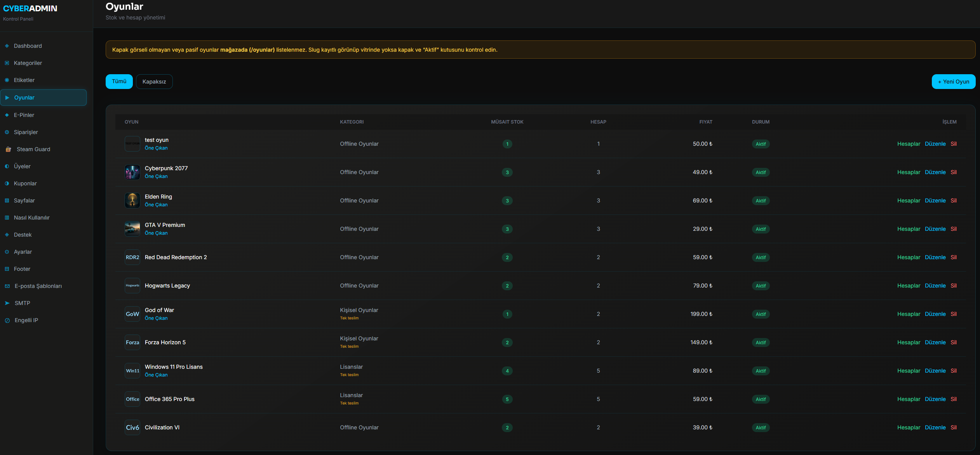Image resolution: width=980 pixels, height=455 pixels.
Task: Click the Aktif badge for Elden Ring
Action: tap(761, 200)
